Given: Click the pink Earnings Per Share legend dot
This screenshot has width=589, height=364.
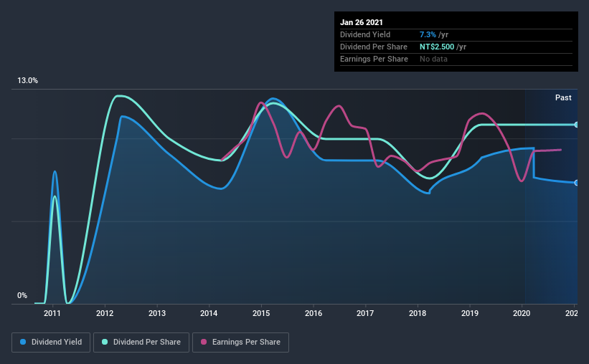Looking at the screenshot, I should (x=204, y=342).
